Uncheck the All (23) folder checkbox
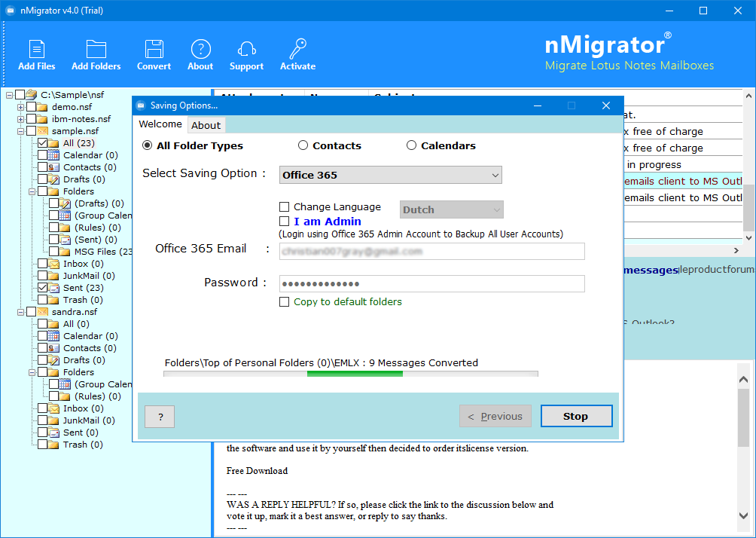The image size is (756, 538). 42,143
